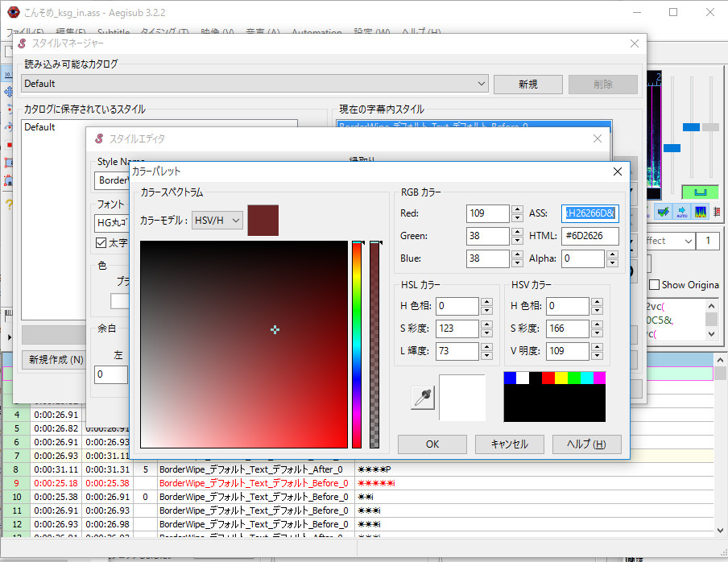Screen dimensions: 728x562
Task: Select Default in catalog style list
Action: [40, 127]
